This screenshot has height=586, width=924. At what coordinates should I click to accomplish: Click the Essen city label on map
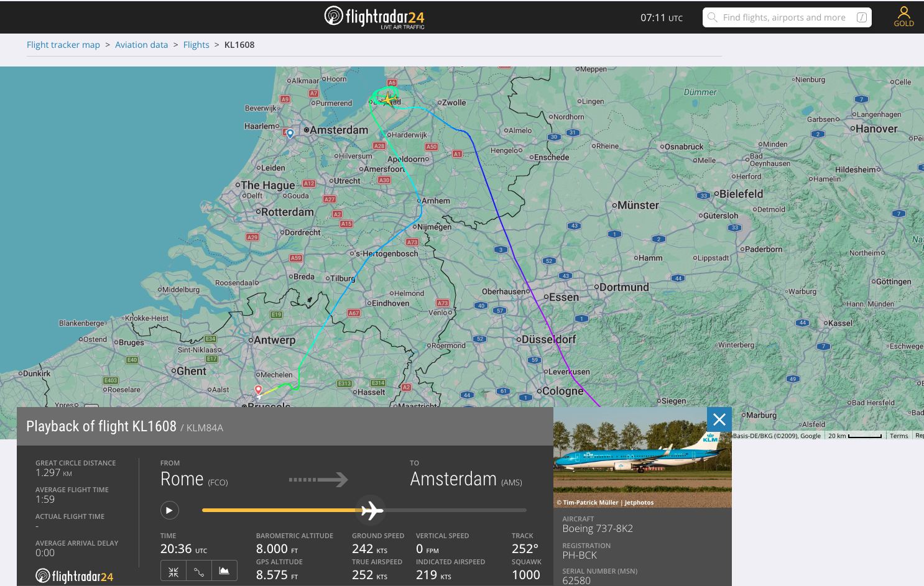tap(564, 297)
